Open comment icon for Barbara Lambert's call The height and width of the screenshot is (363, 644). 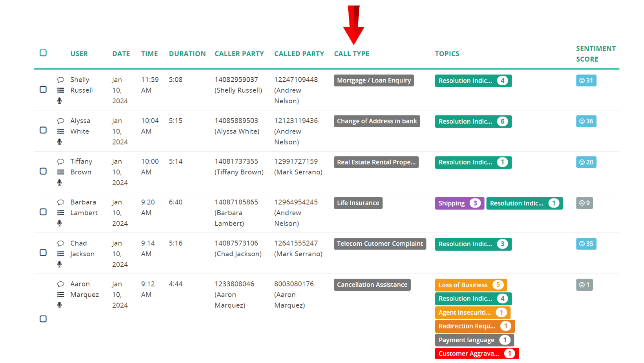pos(60,202)
